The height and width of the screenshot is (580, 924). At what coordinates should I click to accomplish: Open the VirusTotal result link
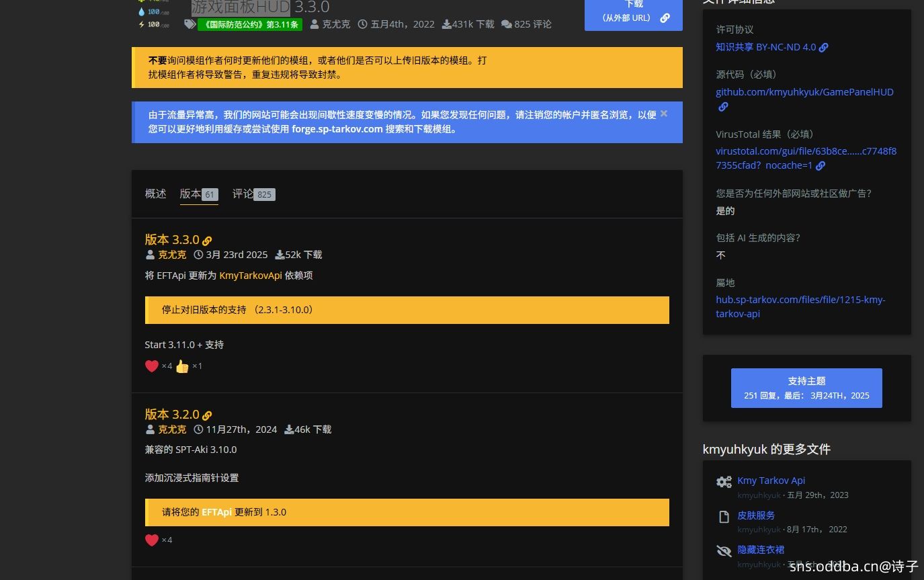coord(806,158)
